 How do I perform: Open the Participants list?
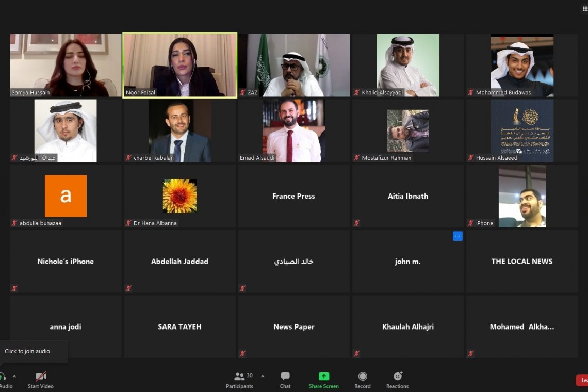240,377
